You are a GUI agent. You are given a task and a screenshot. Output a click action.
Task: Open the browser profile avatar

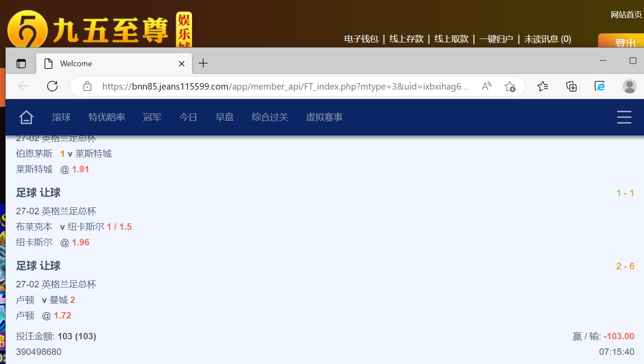(629, 86)
